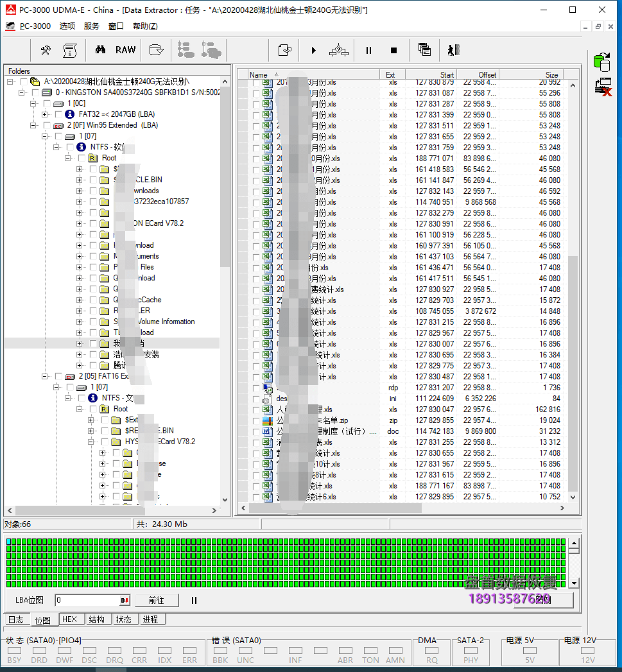Check the box for the rdp file
Viewport: 622px width, 672px height.
pyautogui.click(x=256, y=388)
